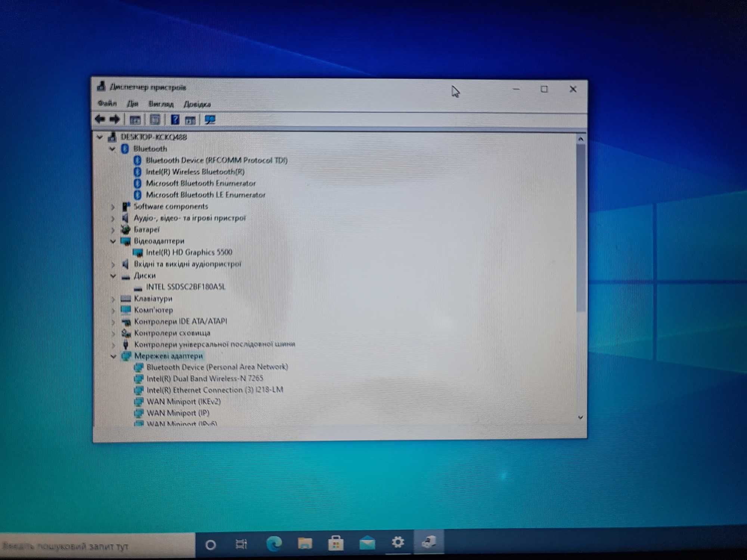Click the Scan for hardware changes icon
Image resolution: width=747 pixels, height=560 pixels.
pyautogui.click(x=210, y=120)
